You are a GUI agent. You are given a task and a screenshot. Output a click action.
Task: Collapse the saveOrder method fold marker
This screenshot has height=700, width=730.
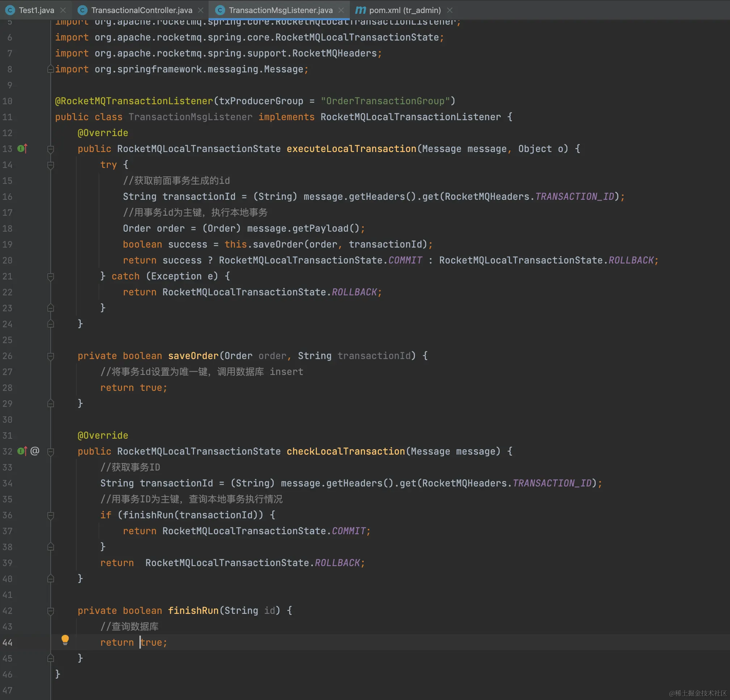(51, 356)
